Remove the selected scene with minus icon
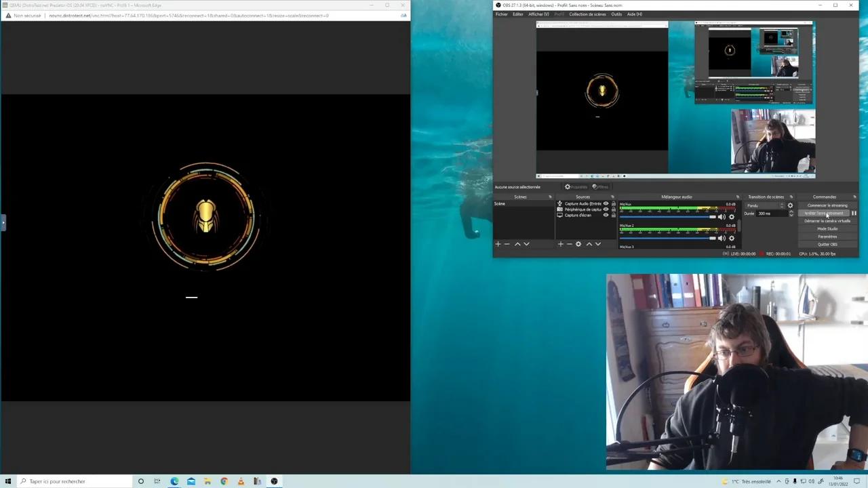The image size is (868, 488). [507, 244]
